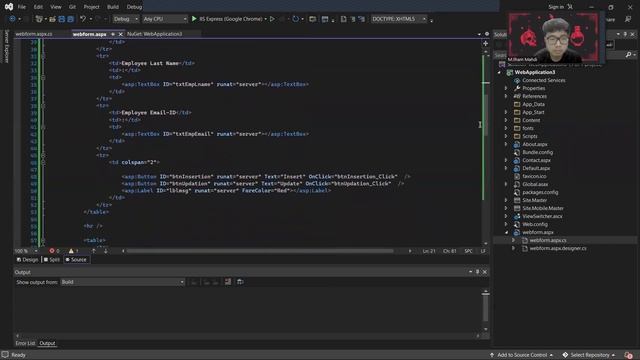640x360 pixels.
Task: Open the Project menu
Action: 91,7
